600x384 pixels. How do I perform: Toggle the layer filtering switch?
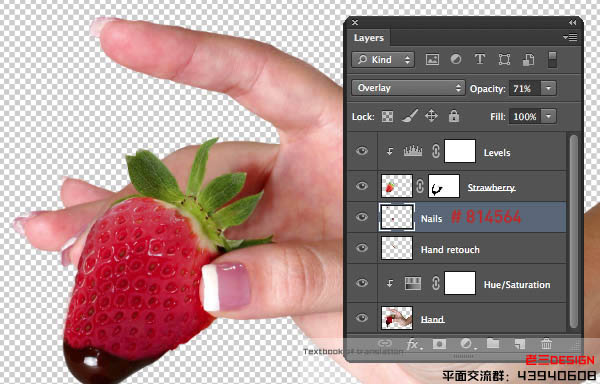552,60
